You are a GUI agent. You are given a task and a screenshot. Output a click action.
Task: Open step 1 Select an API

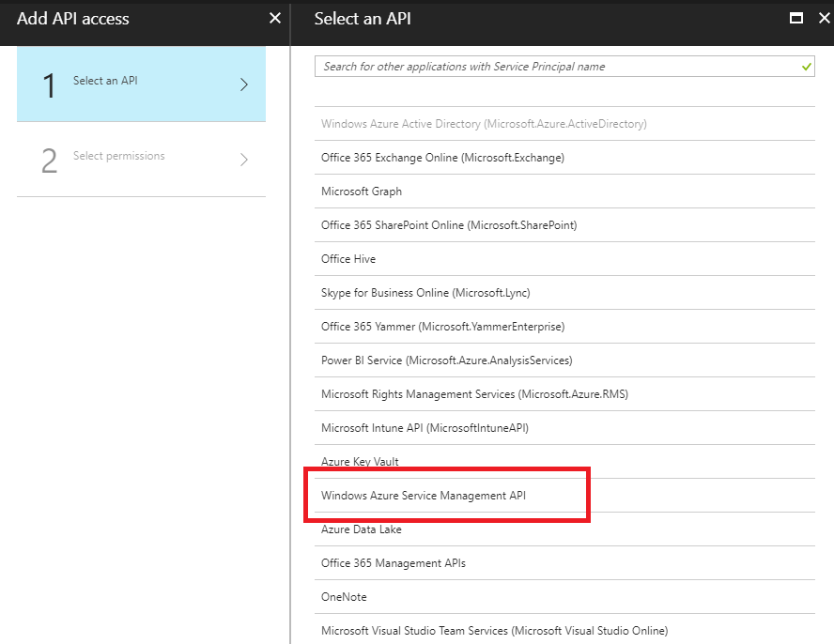[x=142, y=84]
